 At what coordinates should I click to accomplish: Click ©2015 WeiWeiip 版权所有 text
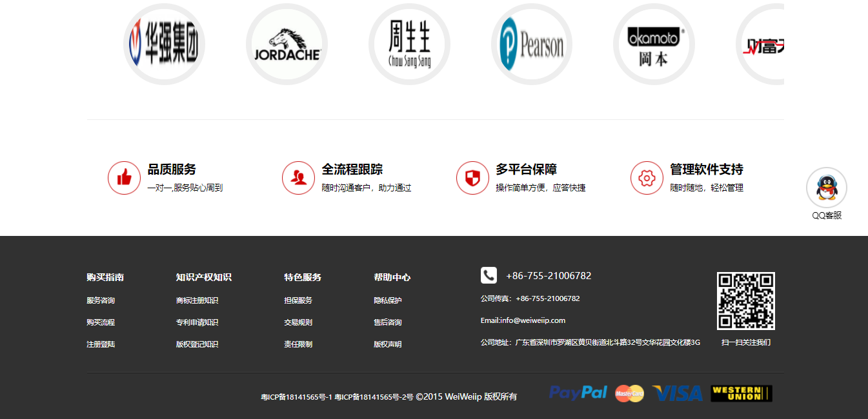coord(466,397)
